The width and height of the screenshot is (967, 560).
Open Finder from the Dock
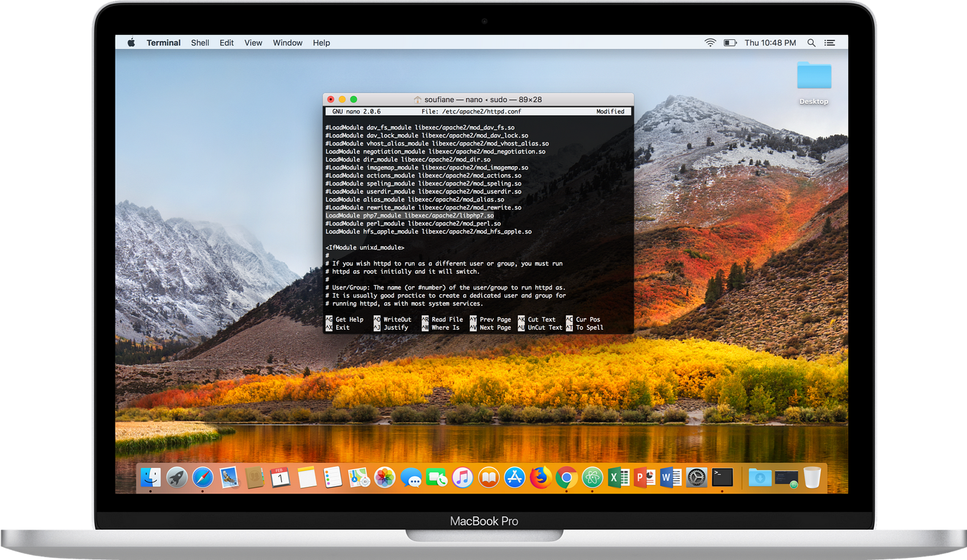[x=150, y=478]
